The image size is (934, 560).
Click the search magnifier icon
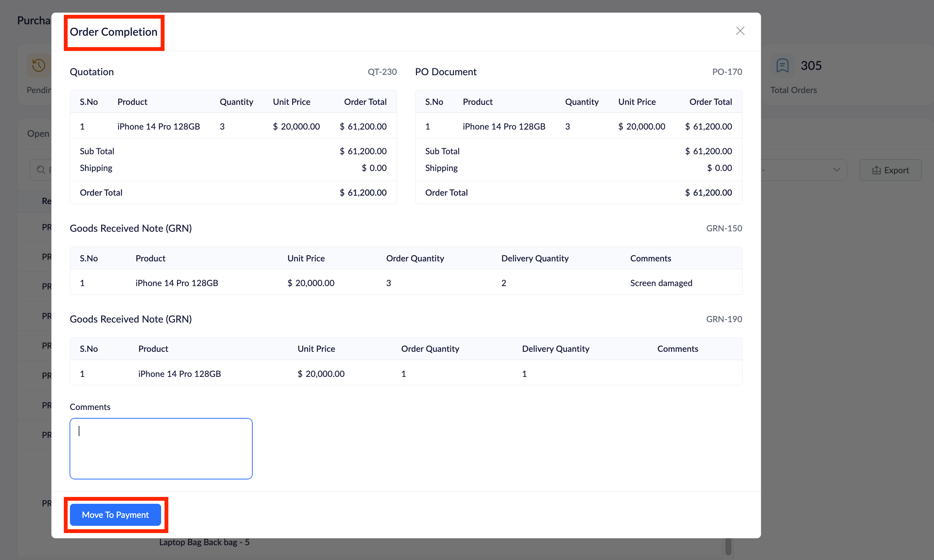tap(41, 170)
